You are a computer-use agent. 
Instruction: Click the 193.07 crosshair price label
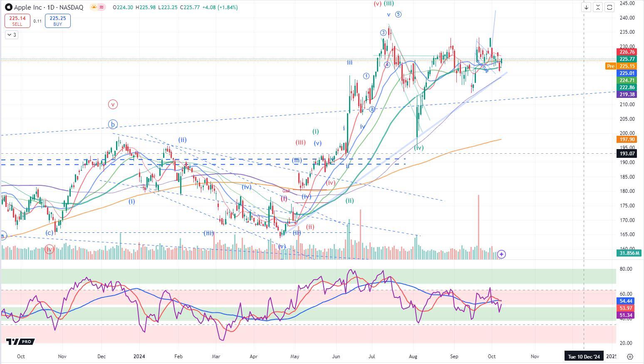pos(627,154)
